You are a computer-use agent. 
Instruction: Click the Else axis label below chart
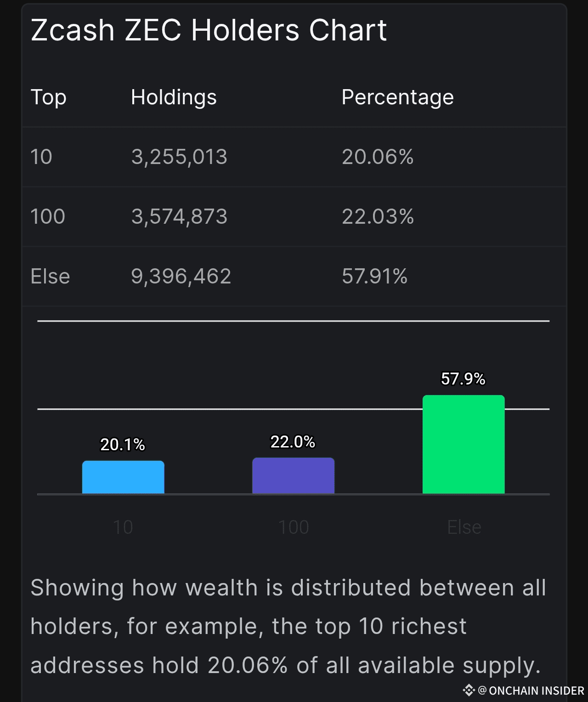click(464, 527)
